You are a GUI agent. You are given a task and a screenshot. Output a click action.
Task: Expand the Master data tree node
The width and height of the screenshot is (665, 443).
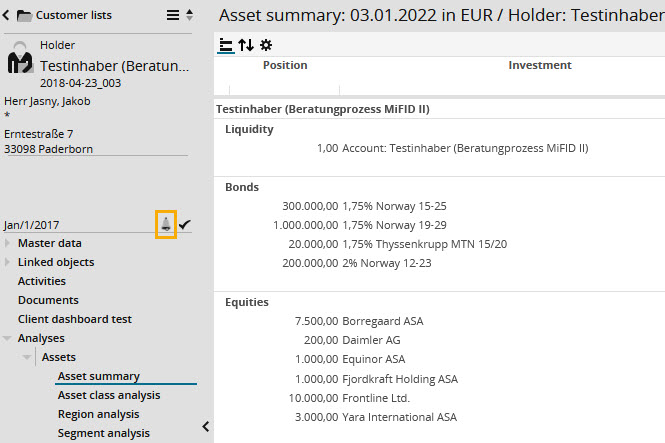[8, 243]
